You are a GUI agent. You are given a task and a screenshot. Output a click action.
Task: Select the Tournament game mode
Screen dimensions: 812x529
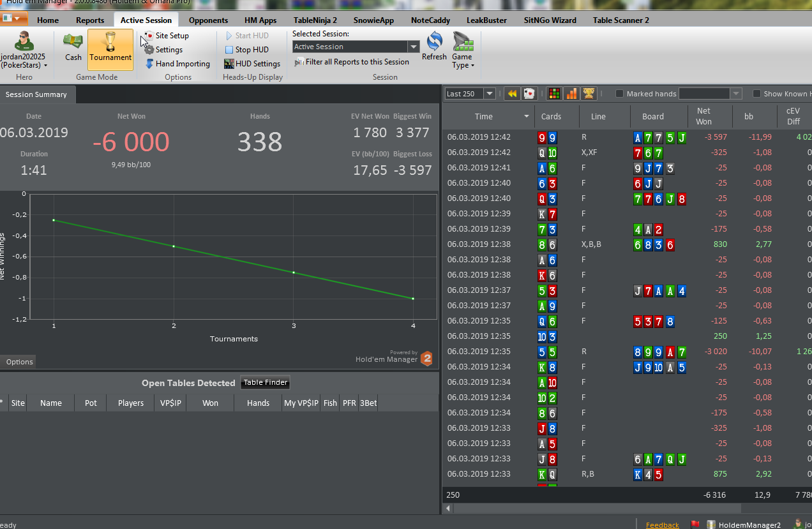click(110, 49)
